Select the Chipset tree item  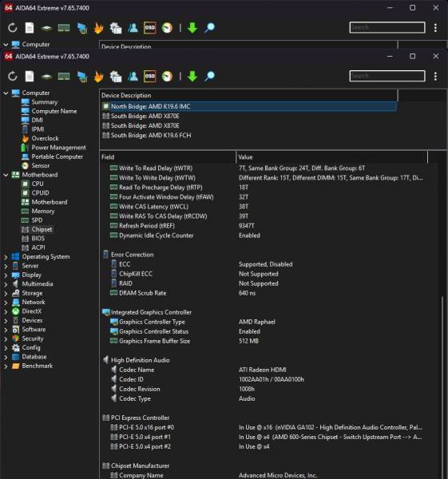tap(42, 229)
